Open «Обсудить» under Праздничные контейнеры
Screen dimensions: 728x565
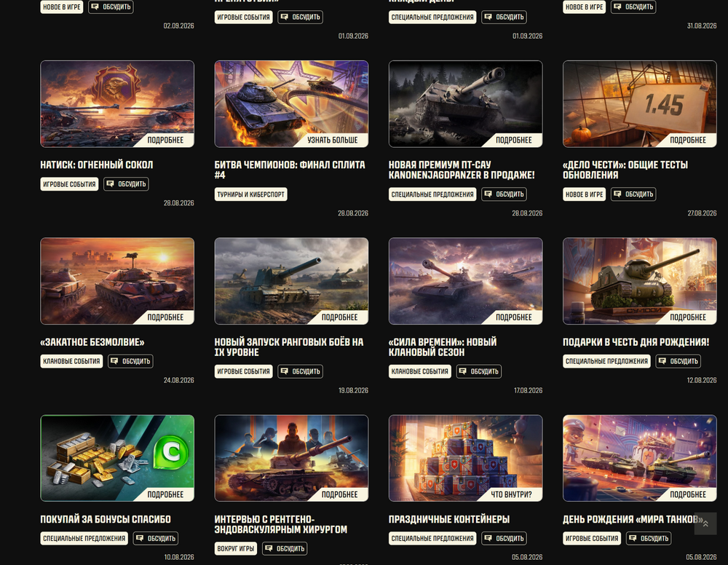pyautogui.click(x=505, y=539)
